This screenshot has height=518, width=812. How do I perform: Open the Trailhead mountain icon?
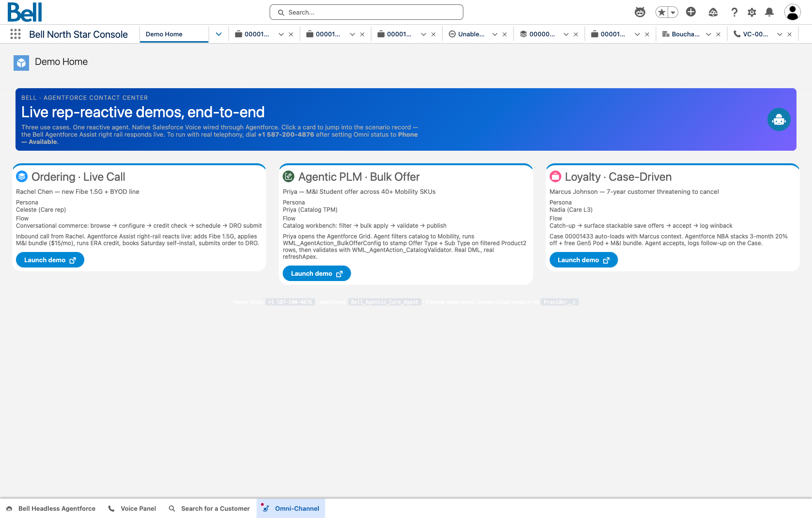pos(713,12)
